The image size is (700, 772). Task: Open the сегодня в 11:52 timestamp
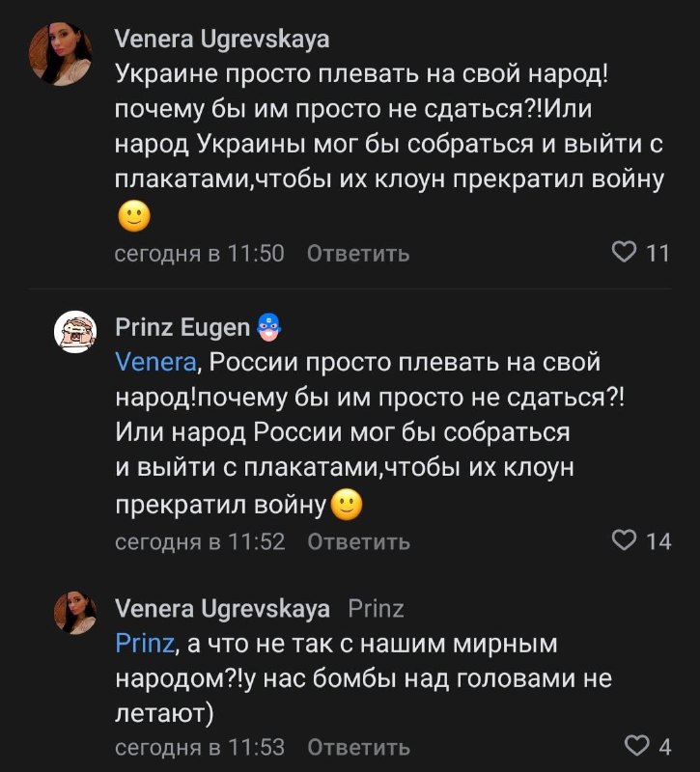pyautogui.click(x=200, y=541)
